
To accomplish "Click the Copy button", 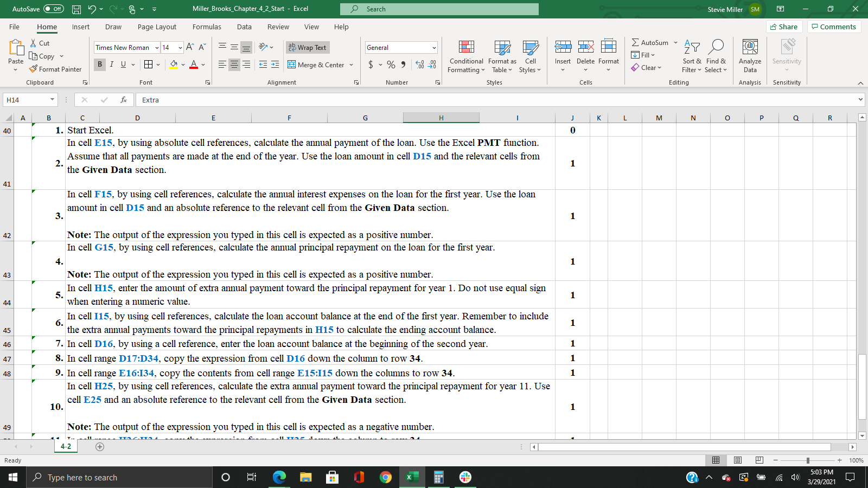I will [42, 56].
